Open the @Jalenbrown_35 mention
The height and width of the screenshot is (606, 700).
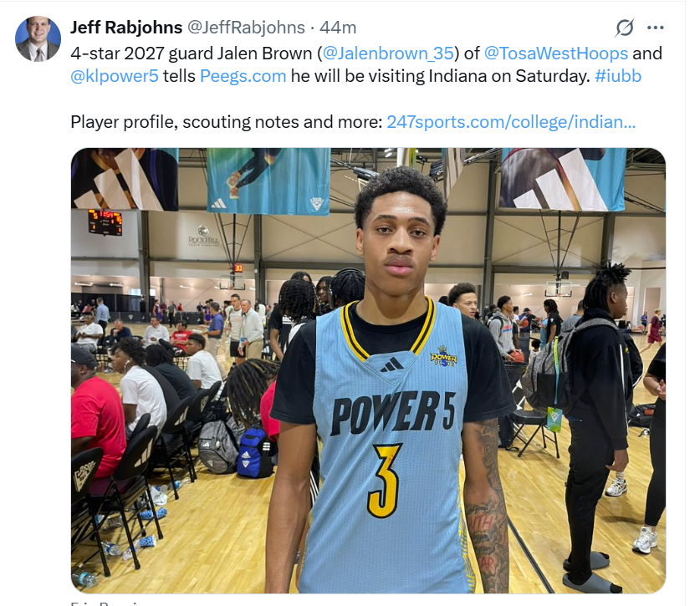(x=387, y=53)
